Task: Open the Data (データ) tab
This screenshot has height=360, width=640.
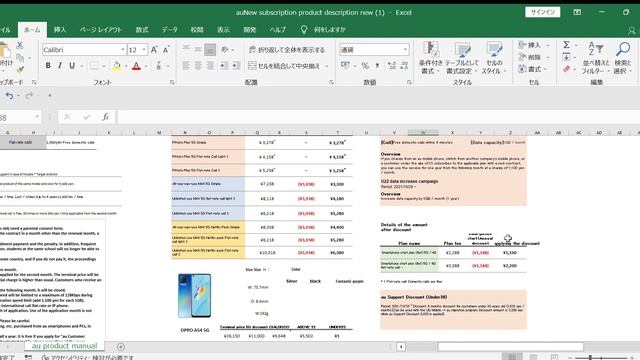Action: click(x=169, y=30)
